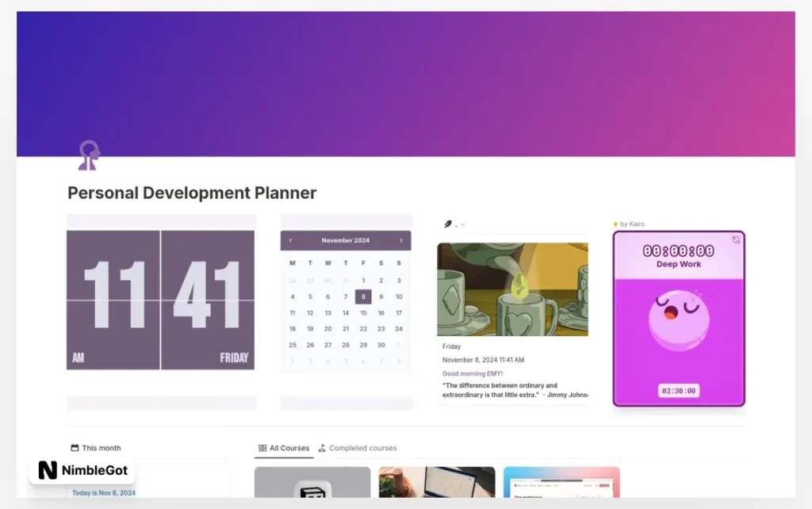Open the blue-pink gradient course card
The height and width of the screenshot is (509, 812).
point(561,482)
